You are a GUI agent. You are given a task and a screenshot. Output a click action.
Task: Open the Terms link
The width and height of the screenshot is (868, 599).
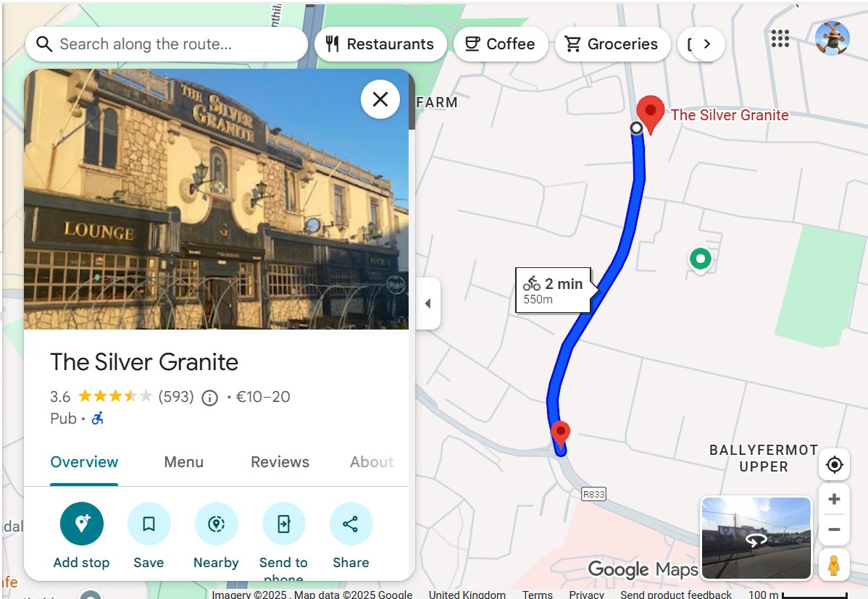point(537,594)
